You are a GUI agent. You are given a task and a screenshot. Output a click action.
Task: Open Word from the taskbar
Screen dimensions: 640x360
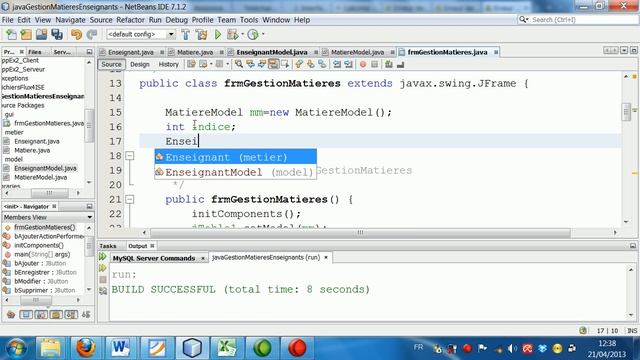121,348
